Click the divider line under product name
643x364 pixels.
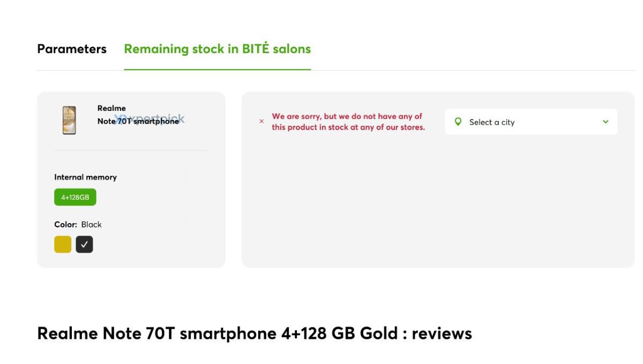coord(131,150)
